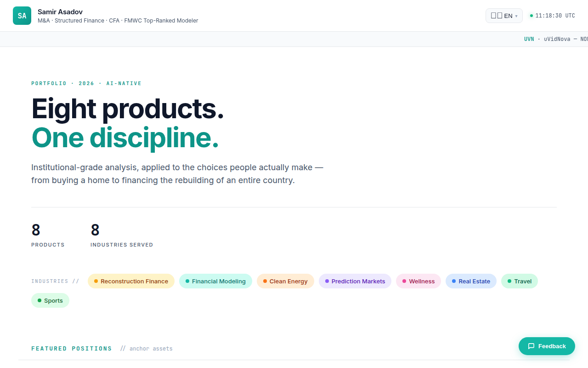Click the green live status dot
The image size is (588, 368).
(x=531, y=16)
